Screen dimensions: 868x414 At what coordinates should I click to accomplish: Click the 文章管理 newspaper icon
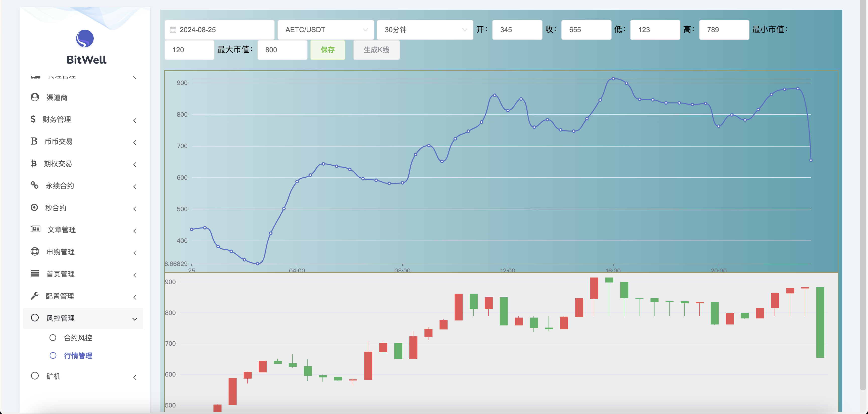(35, 229)
